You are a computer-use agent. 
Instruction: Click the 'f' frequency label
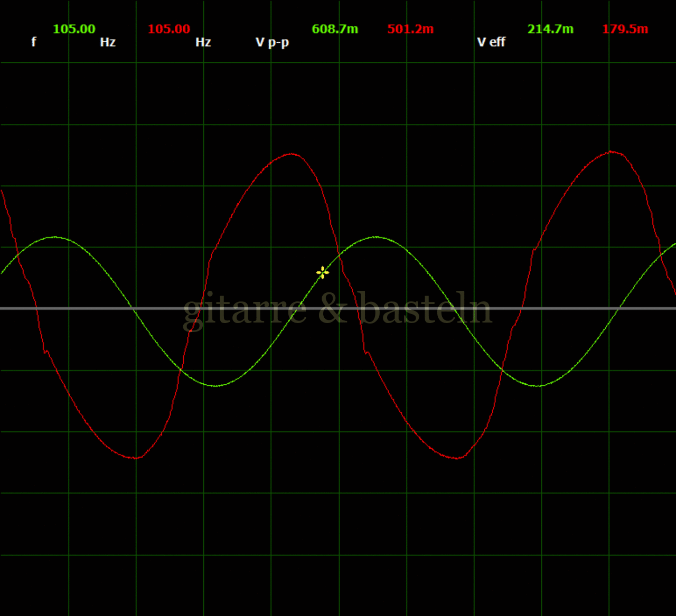34,42
